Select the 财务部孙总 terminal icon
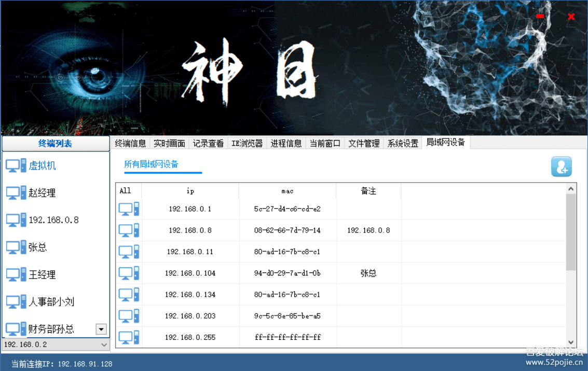This screenshot has width=588, height=371. click(x=16, y=328)
